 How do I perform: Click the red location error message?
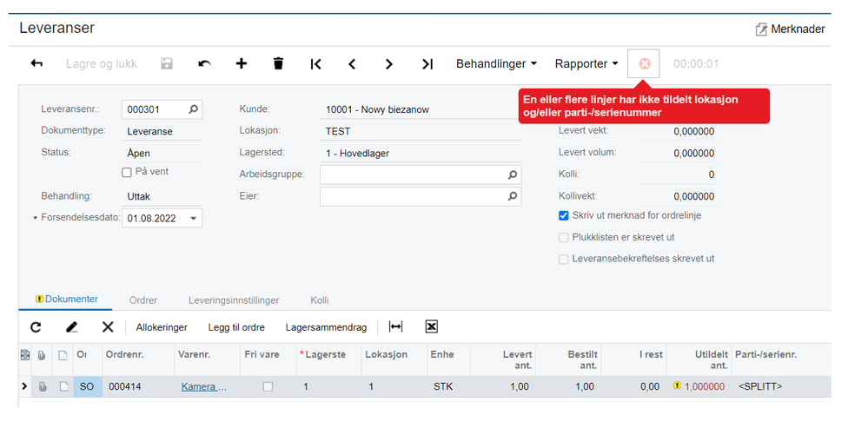click(644, 106)
